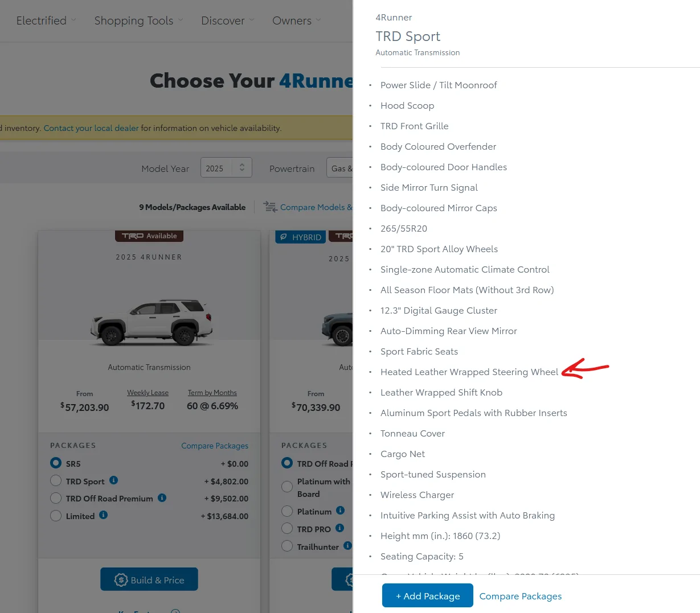
Task: Click Contact your local dealer link
Action: click(91, 128)
